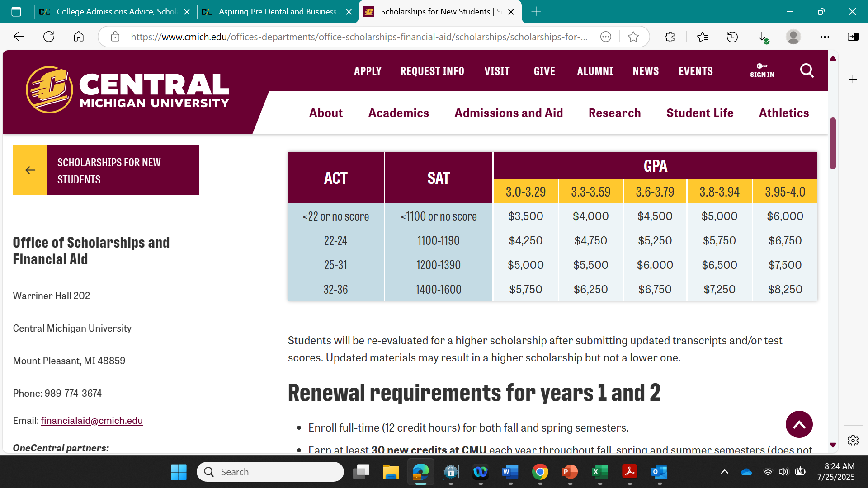868x488 pixels.
Task: Open the browser Extensions puzzle icon
Action: (670, 37)
